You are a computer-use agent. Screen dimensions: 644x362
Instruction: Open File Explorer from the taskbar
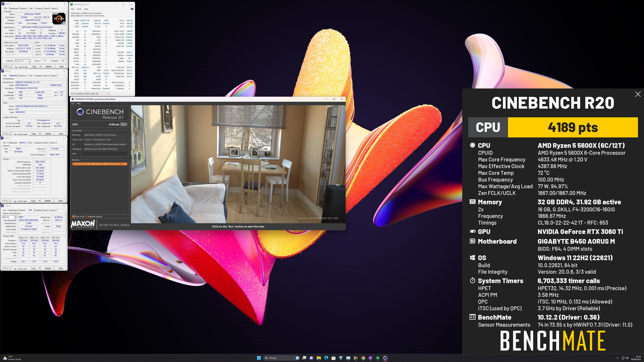pyautogui.click(x=319, y=358)
